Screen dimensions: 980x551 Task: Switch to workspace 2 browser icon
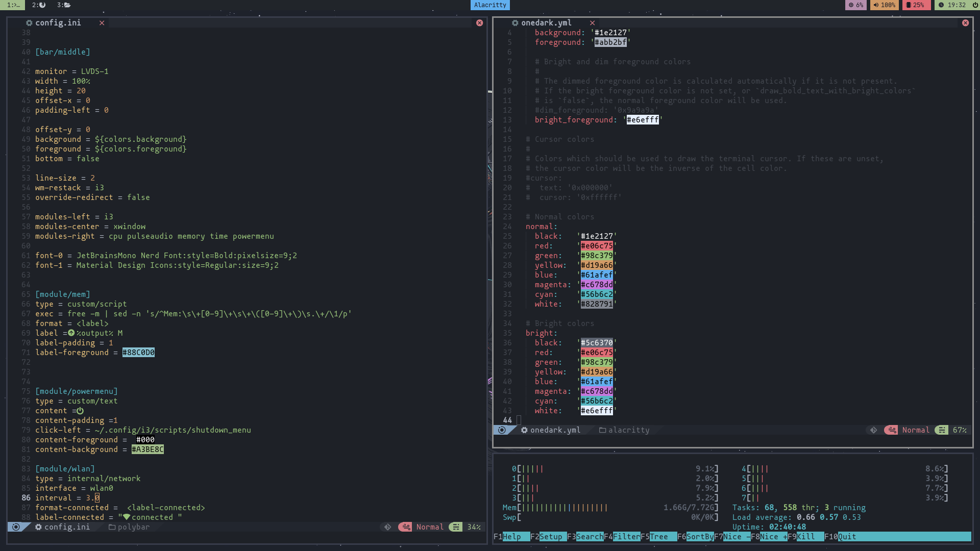[x=38, y=5]
